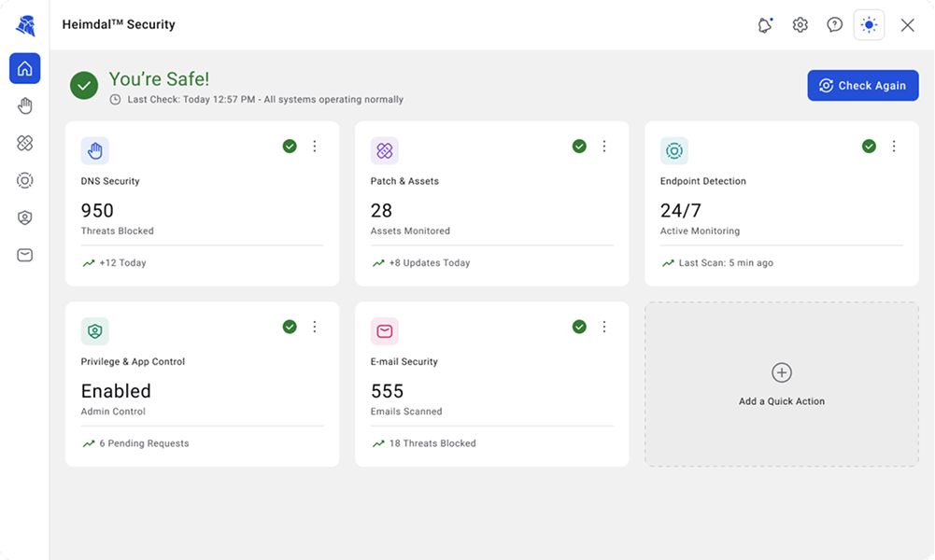Image resolution: width=935 pixels, height=560 pixels.
Task: Toggle light mode with the sun icon
Action: tap(869, 25)
